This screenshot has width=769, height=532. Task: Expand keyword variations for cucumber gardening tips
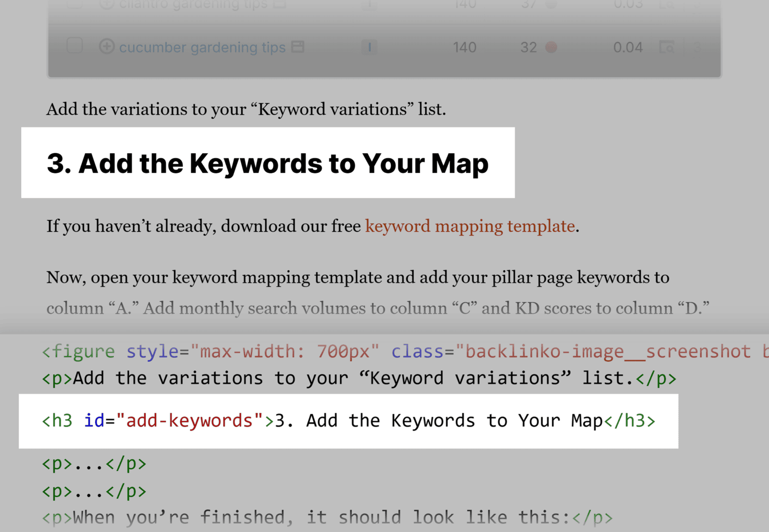(x=107, y=47)
